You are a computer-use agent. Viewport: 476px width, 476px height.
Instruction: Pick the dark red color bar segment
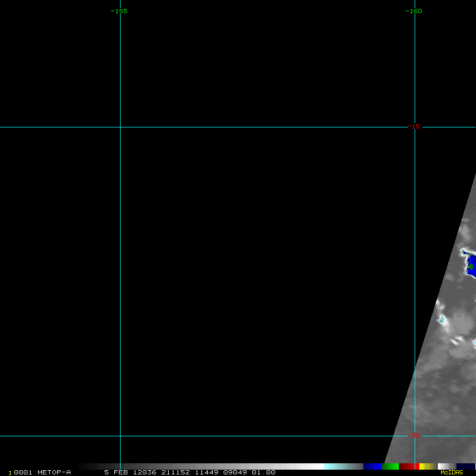(406, 466)
